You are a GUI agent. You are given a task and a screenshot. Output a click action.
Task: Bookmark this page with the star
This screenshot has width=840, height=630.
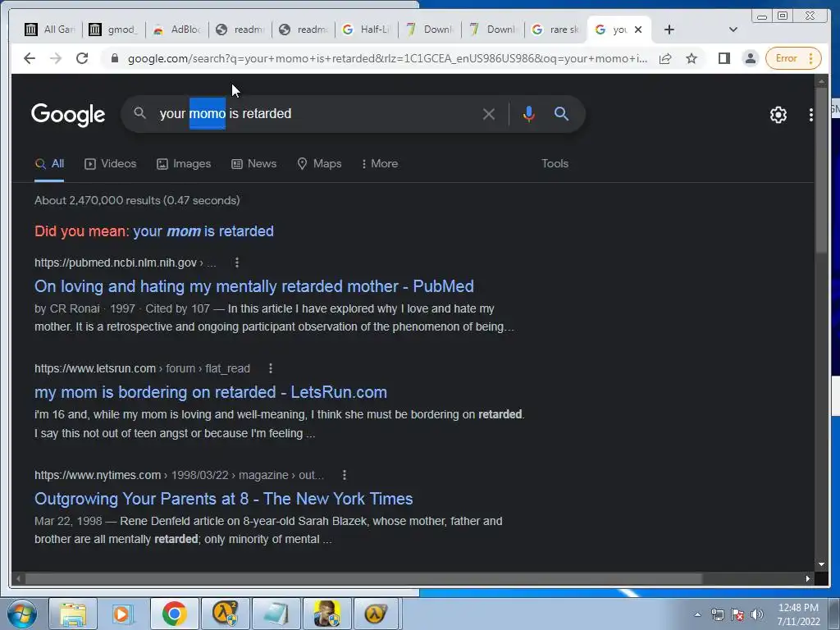[x=692, y=58]
